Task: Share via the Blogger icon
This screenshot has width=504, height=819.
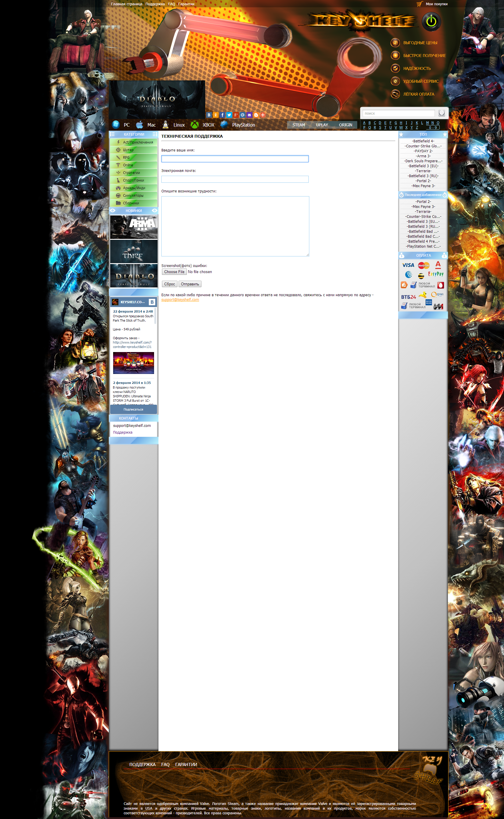Action: point(256,115)
